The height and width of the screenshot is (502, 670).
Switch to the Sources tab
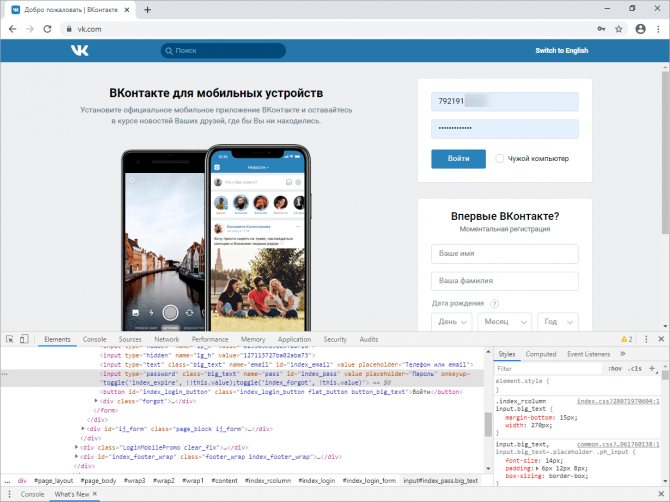[x=130, y=339]
